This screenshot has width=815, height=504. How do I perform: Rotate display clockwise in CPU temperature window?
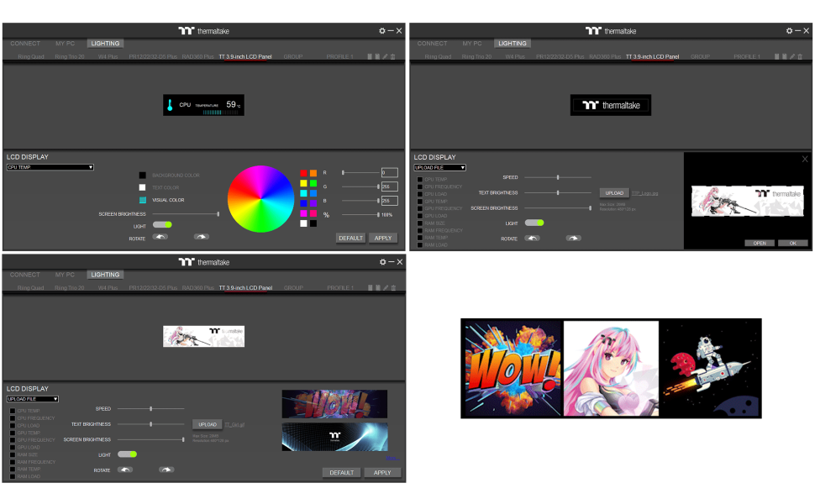pyautogui.click(x=201, y=237)
